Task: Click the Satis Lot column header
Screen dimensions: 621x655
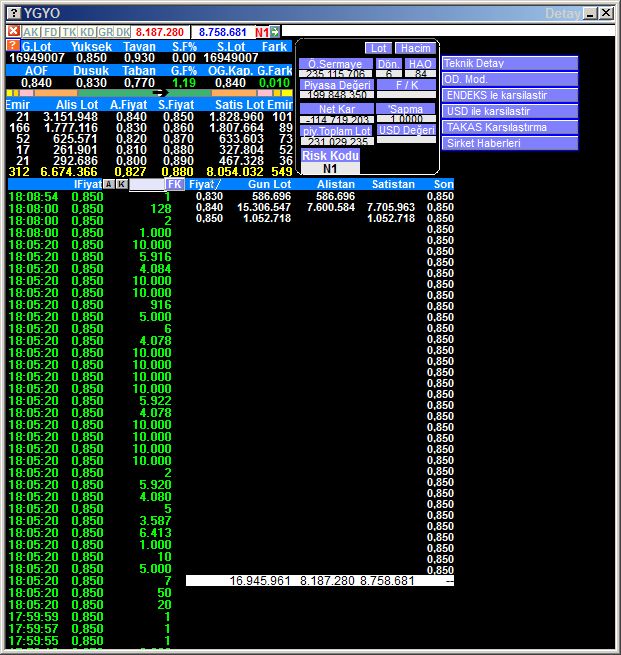Action: coord(240,104)
